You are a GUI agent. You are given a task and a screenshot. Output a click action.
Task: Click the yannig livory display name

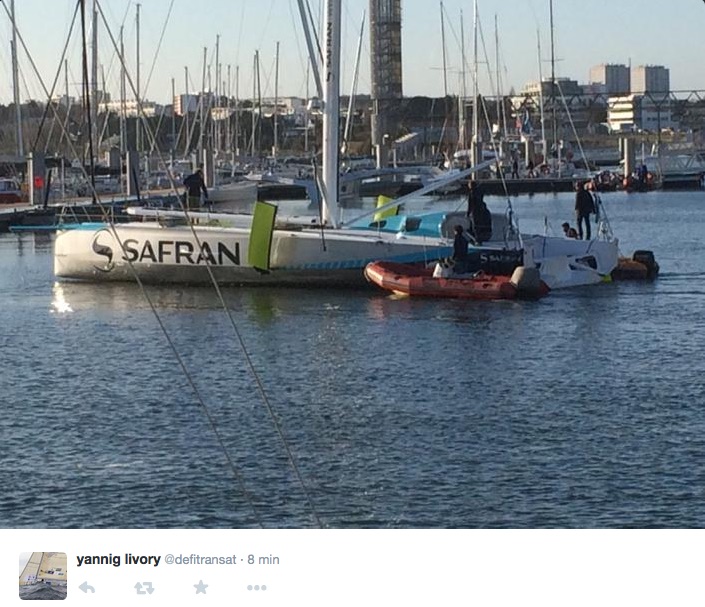(118, 559)
